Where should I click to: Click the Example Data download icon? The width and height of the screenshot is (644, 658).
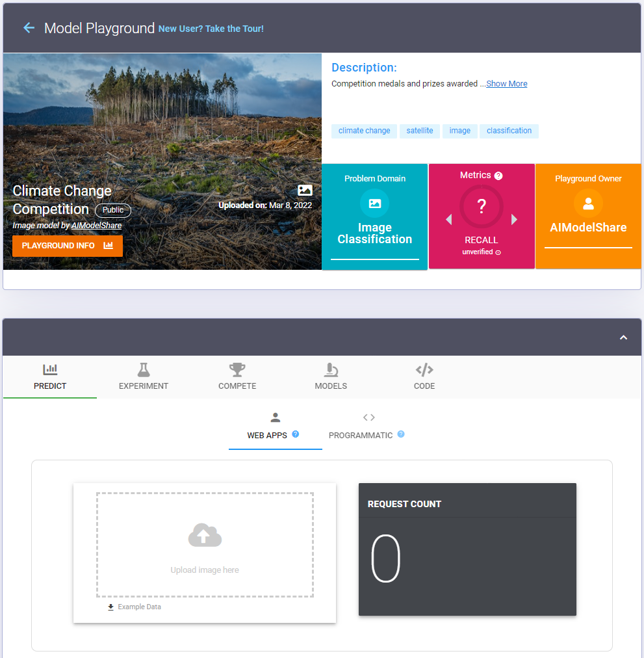(110, 607)
